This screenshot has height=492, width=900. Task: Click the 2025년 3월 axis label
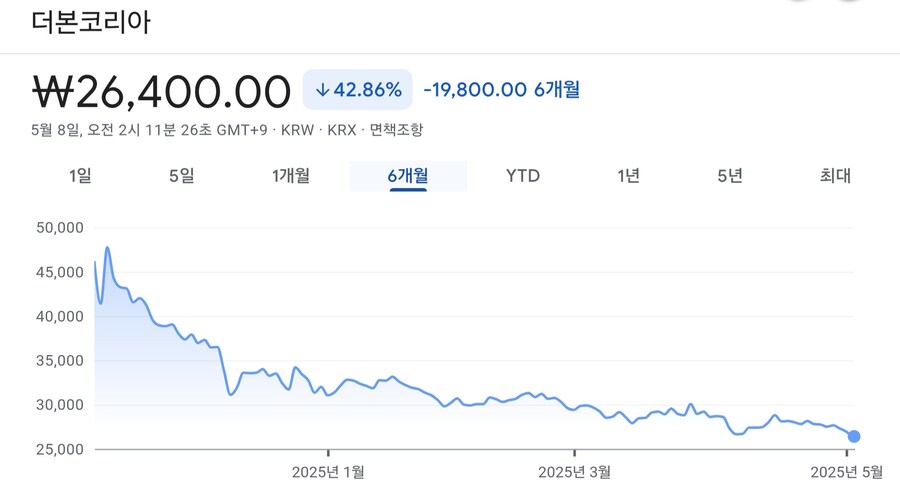(x=574, y=472)
